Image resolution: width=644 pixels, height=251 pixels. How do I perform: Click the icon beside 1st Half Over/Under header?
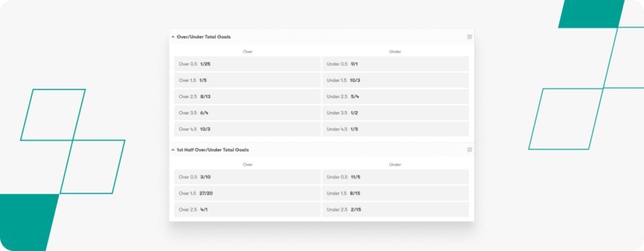point(469,150)
